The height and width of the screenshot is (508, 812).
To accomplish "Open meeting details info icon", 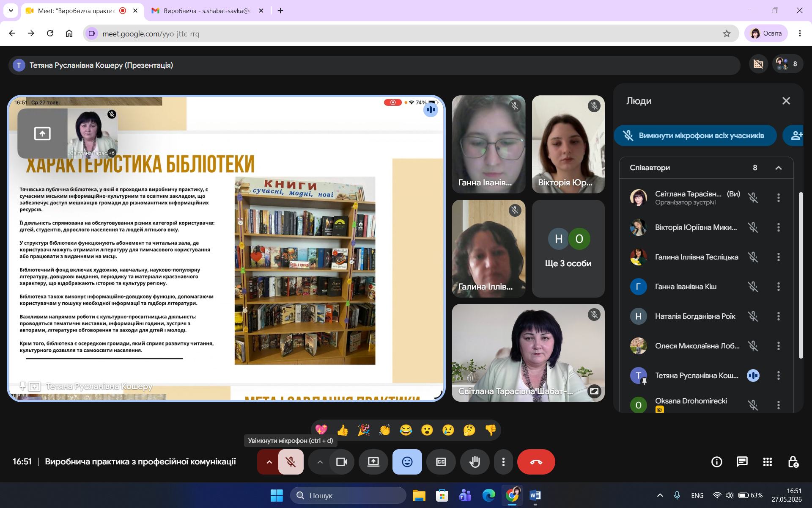I will (716, 462).
